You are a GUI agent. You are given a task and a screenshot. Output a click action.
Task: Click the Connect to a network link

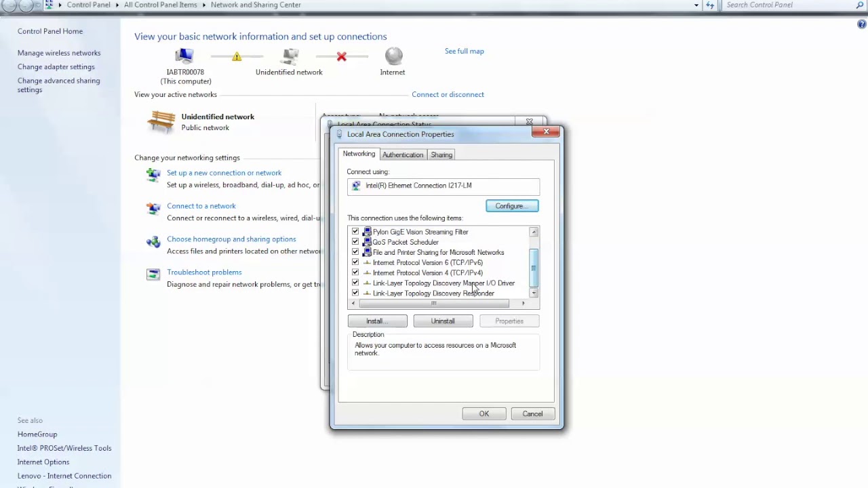(x=201, y=206)
